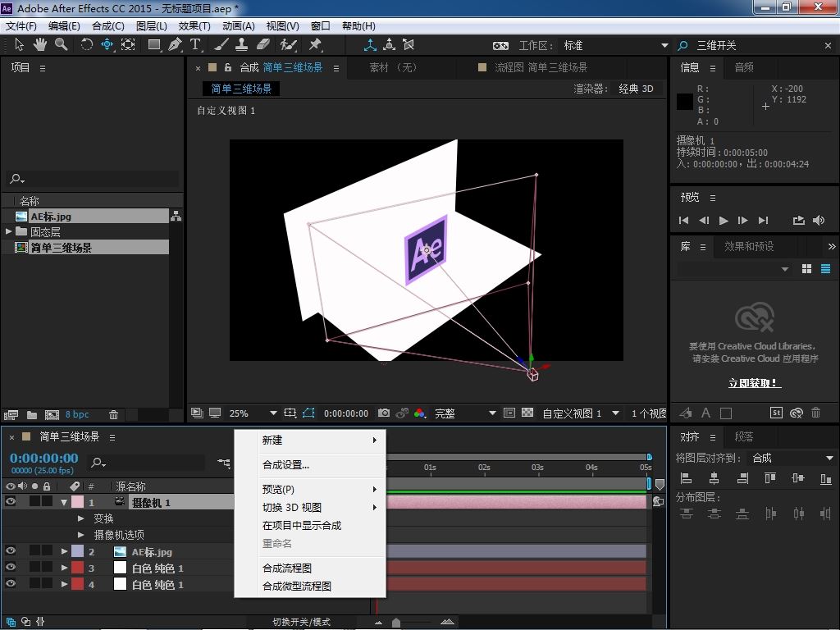This screenshot has width=840, height=630.
Task: Toggle transparency grid icon
Action: coord(527,413)
